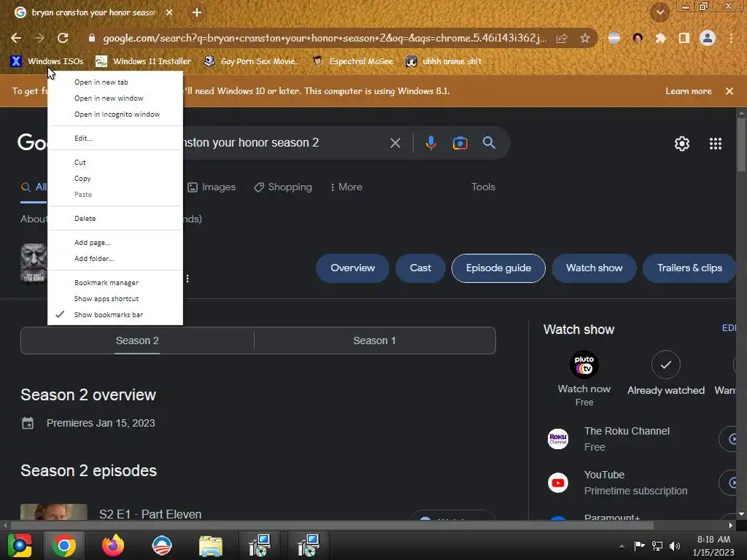Open Windows 11 Installer bookmark
Image resolution: width=747 pixels, height=560 pixels.
click(144, 61)
